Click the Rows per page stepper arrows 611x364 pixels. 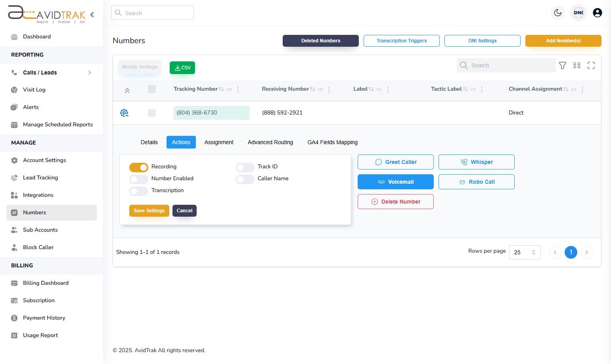coord(534,252)
